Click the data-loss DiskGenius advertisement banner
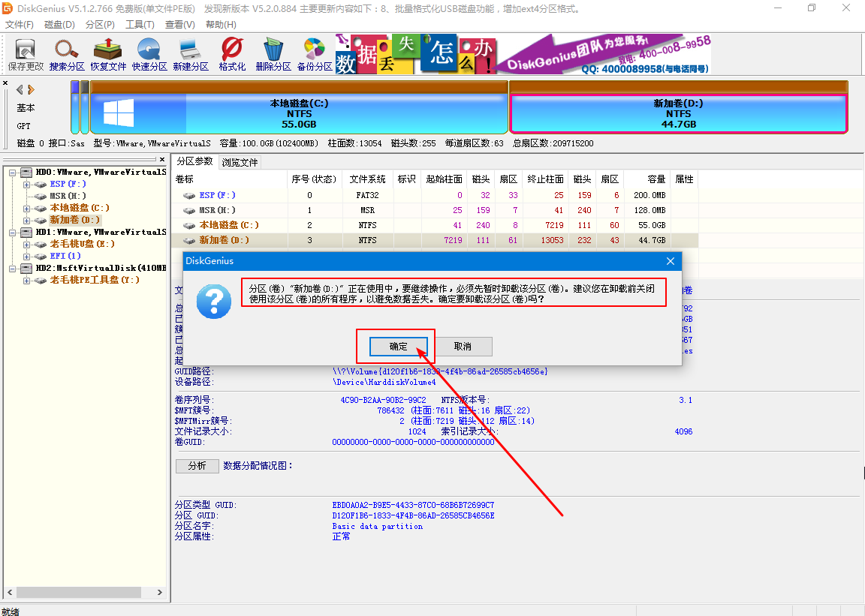 click(523, 54)
